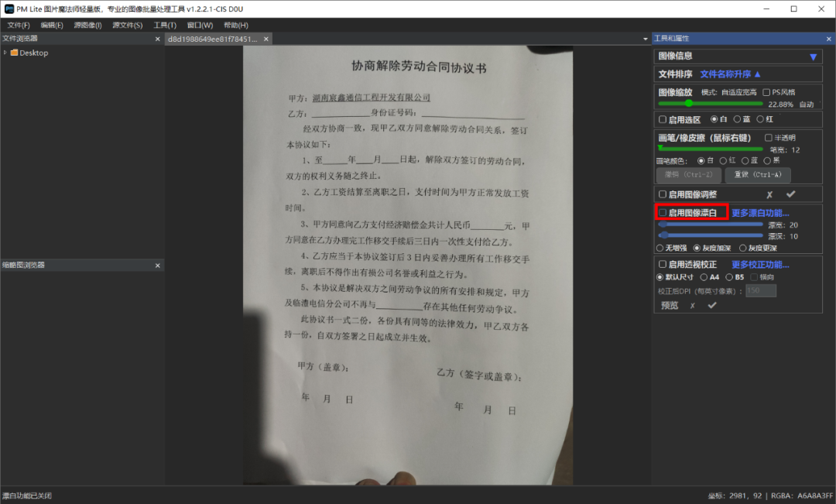Click the 校正后DPI input field

coord(761,290)
